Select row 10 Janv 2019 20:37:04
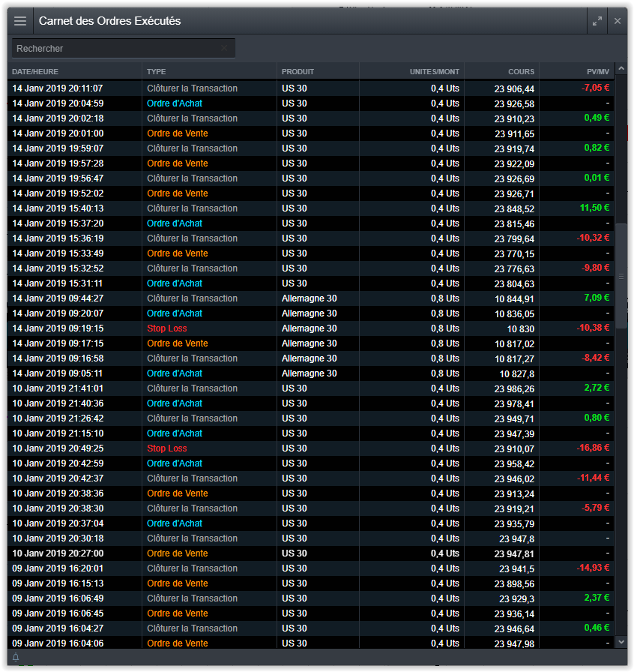Viewport: 634px width, 672px height. [310, 523]
